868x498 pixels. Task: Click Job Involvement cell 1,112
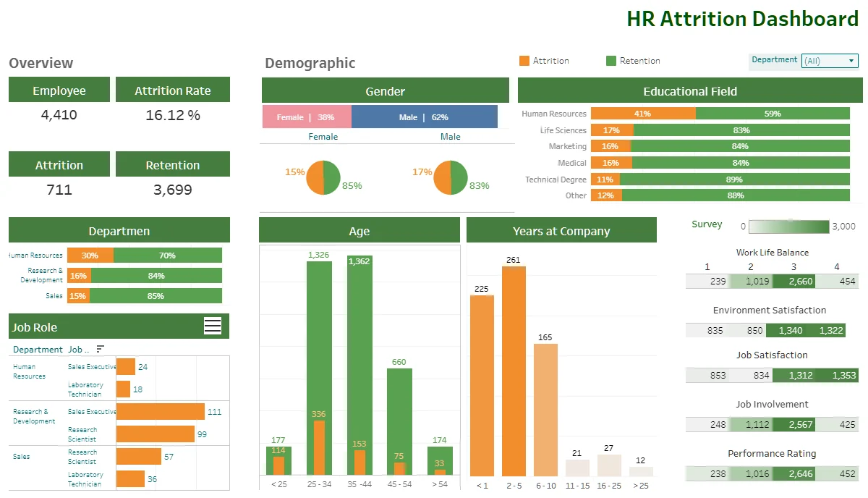click(751, 424)
